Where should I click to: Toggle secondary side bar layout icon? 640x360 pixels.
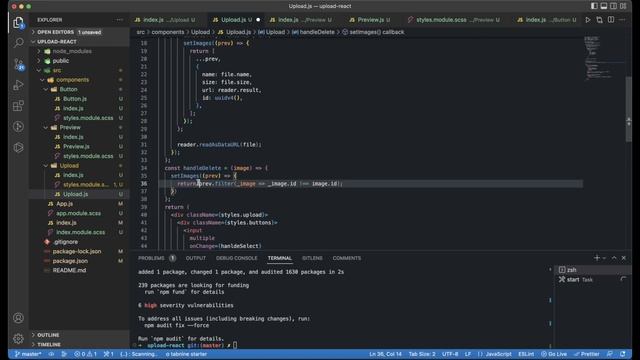click(613, 6)
